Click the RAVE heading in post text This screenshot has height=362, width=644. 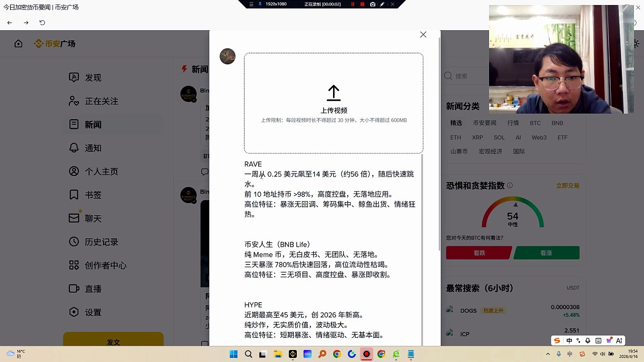(x=253, y=164)
